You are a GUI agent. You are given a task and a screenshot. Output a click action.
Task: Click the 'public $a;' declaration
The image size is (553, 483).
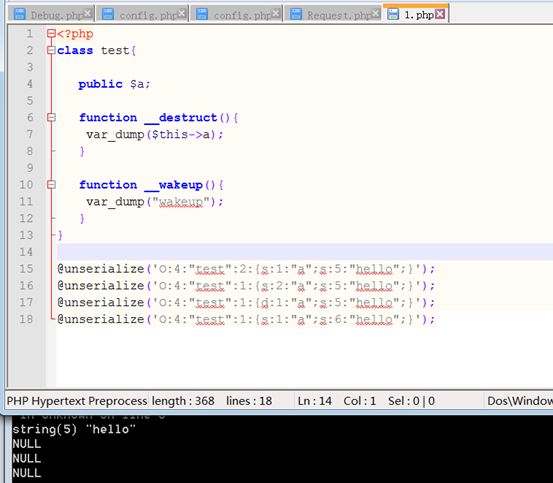tap(114, 84)
